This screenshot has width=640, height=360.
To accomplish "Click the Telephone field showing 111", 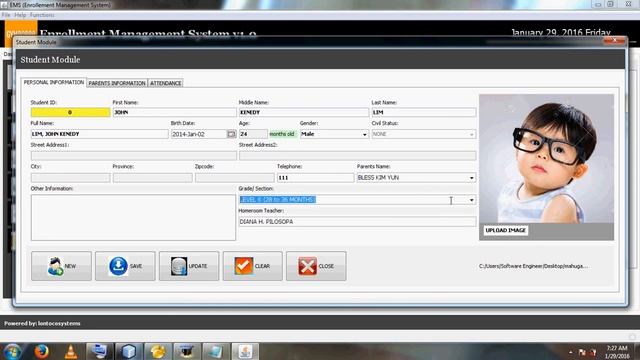I will pyautogui.click(x=316, y=178).
